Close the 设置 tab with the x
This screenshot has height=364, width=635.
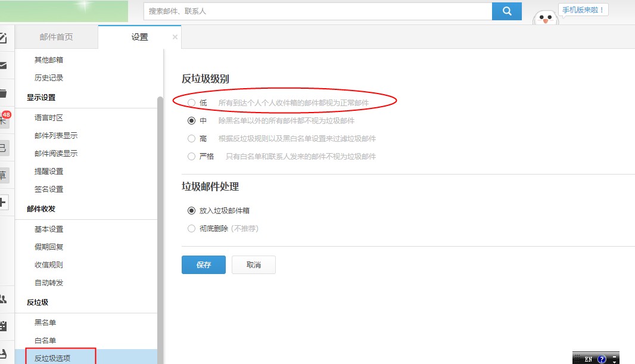[175, 37]
